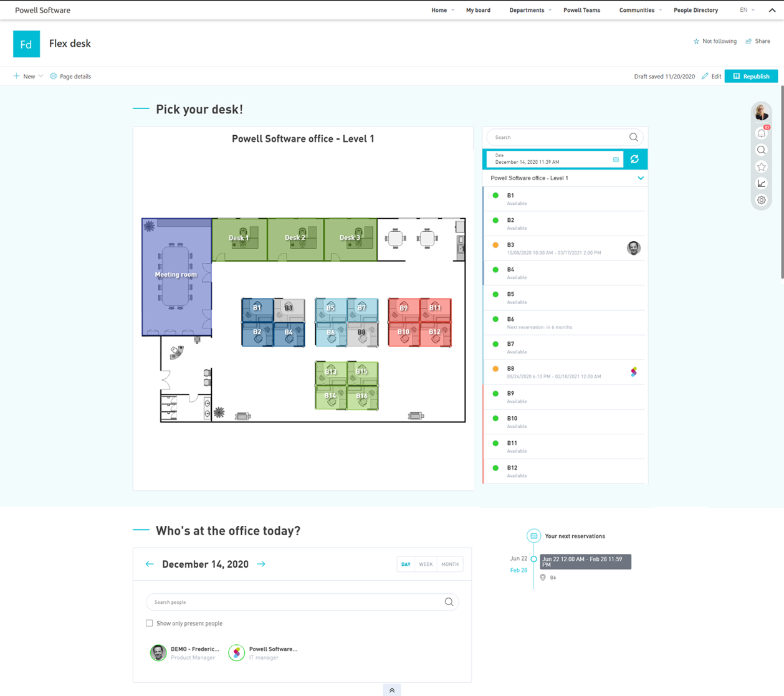Click the Not following star icon
The width and height of the screenshot is (784, 696).
(x=696, y=41)
